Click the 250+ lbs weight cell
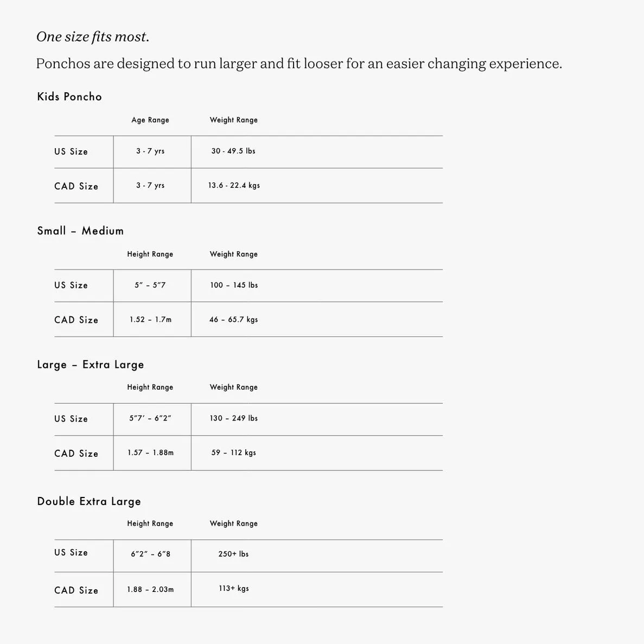This screenshot has height=644, width=644. tap(233, 554)
